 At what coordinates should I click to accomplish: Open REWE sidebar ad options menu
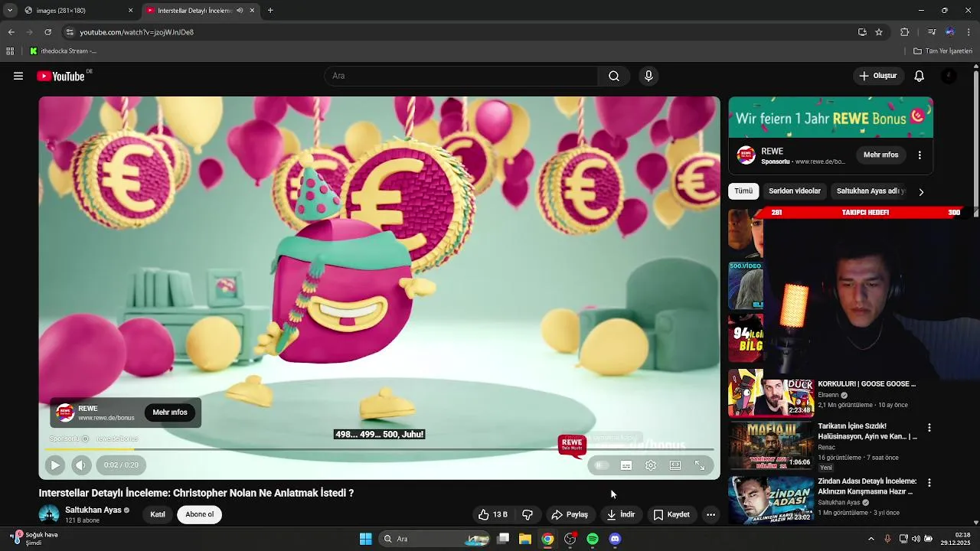[920, 155]
